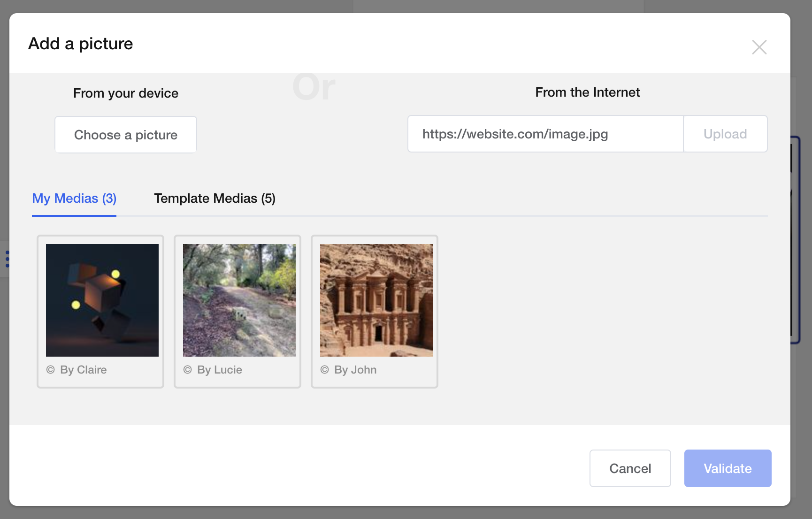
Task: Click the Choose a picture button
Action: coord(126,135)
